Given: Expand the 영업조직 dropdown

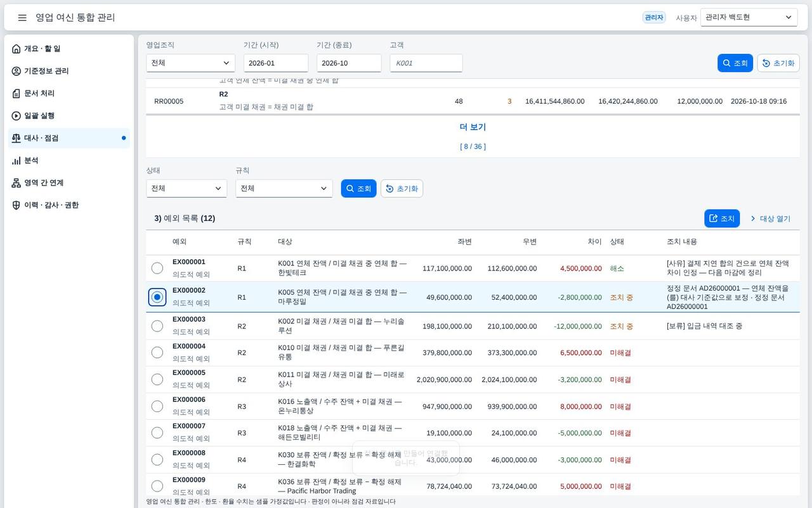Looking at the screenshot, I should coord(191,63).
